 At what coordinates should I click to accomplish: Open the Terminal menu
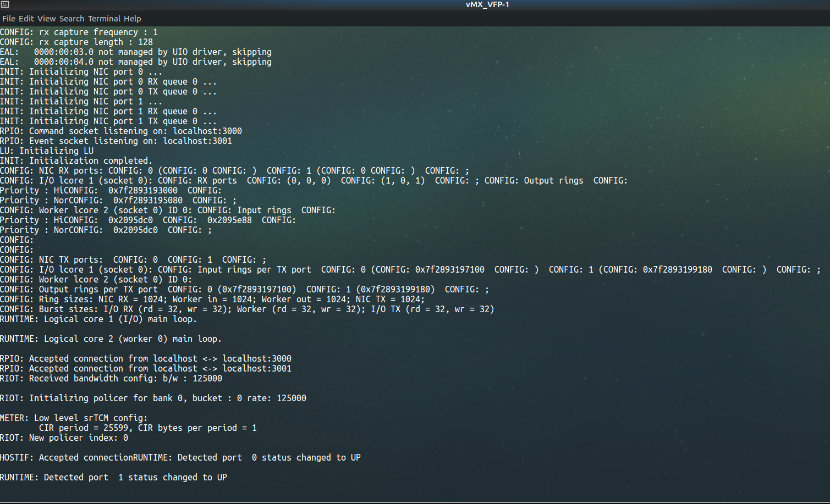coord(104,19)
